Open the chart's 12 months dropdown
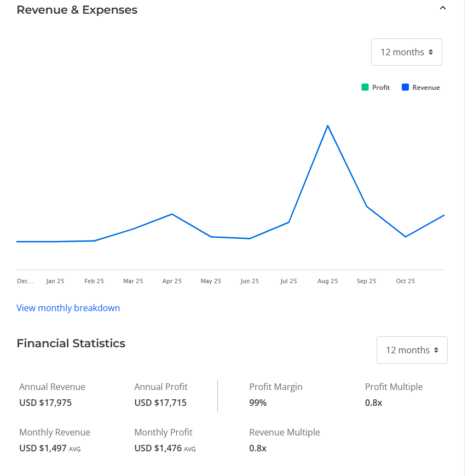This screenshot has width=468, height=476. coord(406,52)
